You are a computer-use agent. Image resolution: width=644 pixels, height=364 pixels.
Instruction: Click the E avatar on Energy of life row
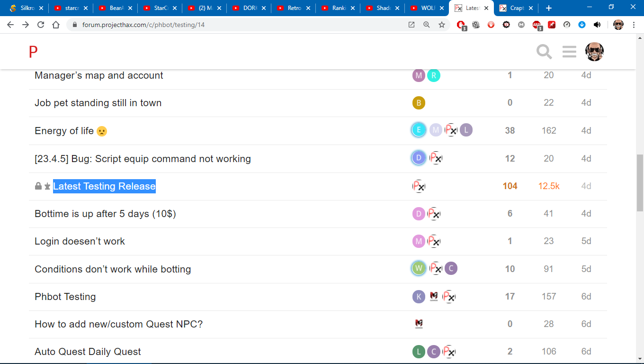pos(419,130)
